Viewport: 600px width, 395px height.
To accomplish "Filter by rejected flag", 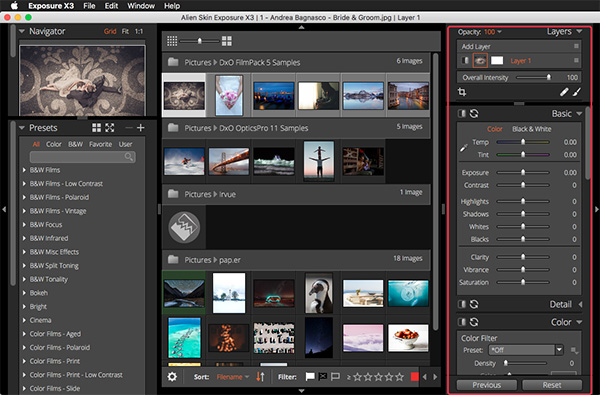I will pos(323,377).
